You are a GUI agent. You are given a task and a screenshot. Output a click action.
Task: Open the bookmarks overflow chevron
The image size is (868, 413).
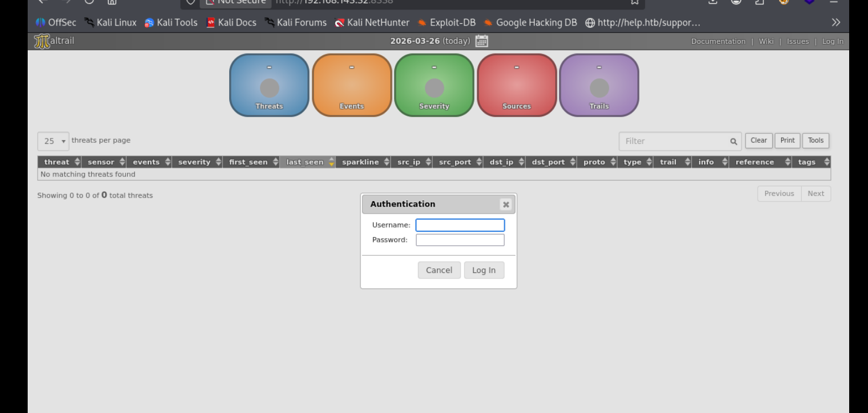pyautogui.click(x=836, y=23)
